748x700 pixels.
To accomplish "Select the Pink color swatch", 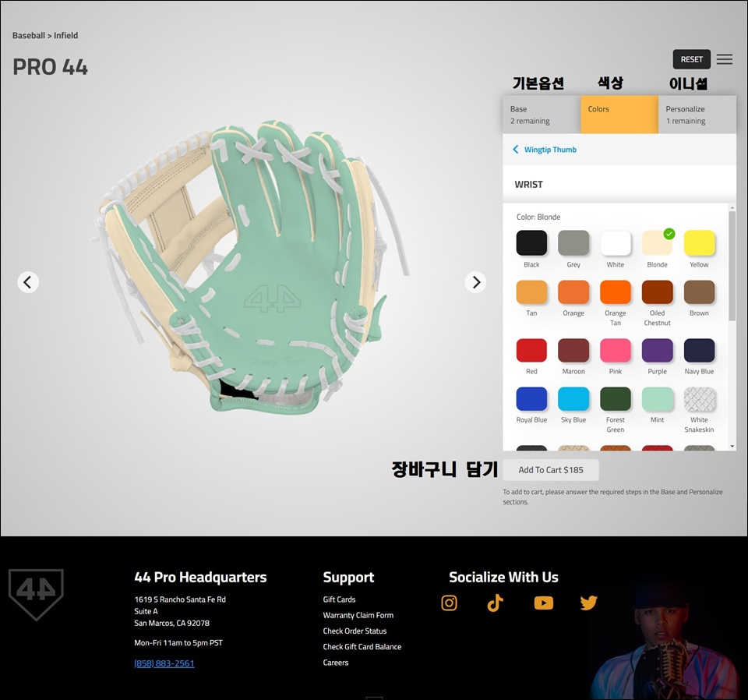I will [x=616, y=350].
